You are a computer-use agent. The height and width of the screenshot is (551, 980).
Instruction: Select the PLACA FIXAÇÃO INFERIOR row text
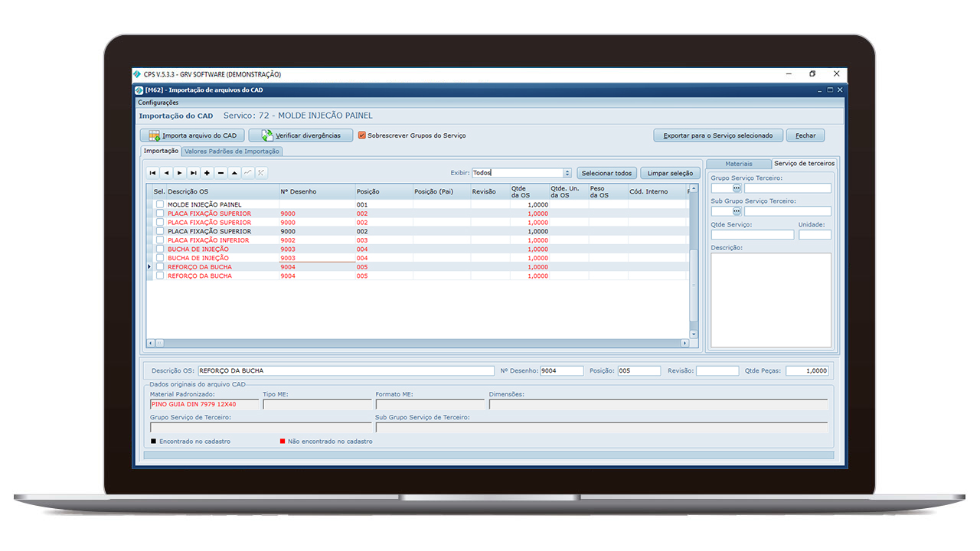point(208,240)
